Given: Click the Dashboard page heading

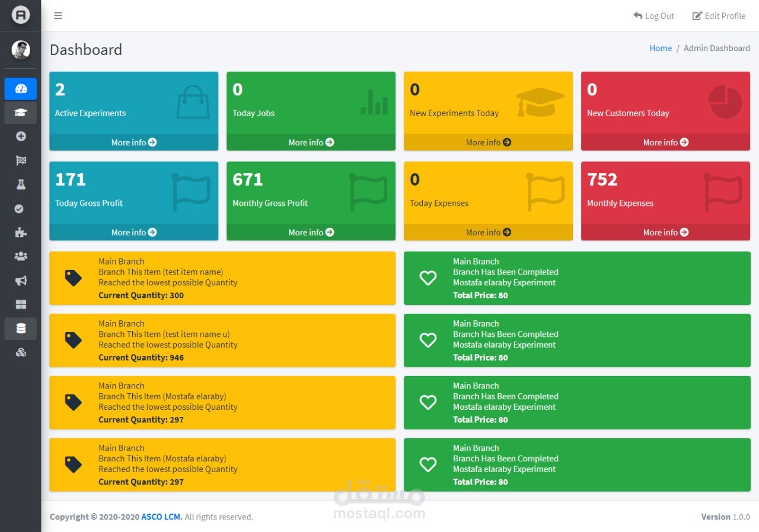Looking at the screenshot, I should [86, 50].
